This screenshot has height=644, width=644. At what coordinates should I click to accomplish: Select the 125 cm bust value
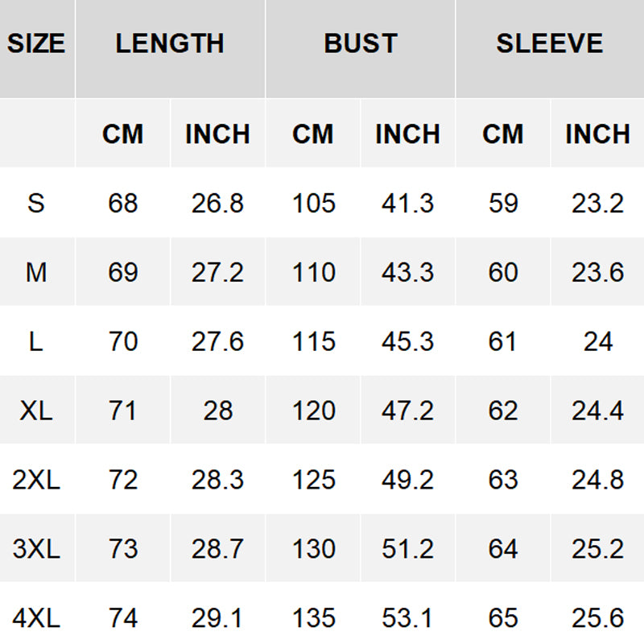[x=313, y=481]
